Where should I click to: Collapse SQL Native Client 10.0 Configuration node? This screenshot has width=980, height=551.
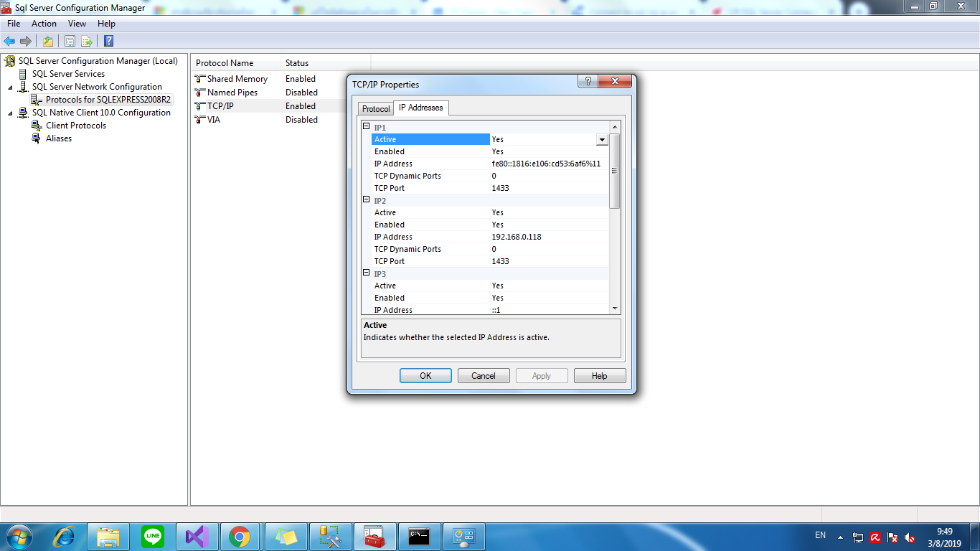[x=10, y=113]
